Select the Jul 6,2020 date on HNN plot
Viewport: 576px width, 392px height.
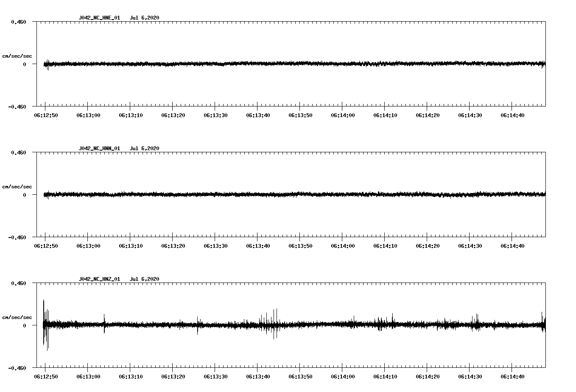click(145, 148)
